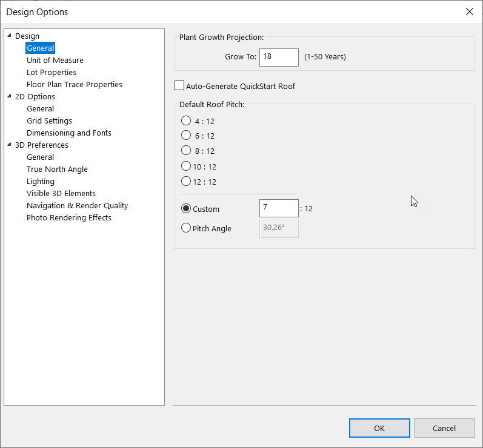Screen dimensions: 483x448
Task: Open Photo Rendering Effects settings
Action: click(x=68, y=217)
